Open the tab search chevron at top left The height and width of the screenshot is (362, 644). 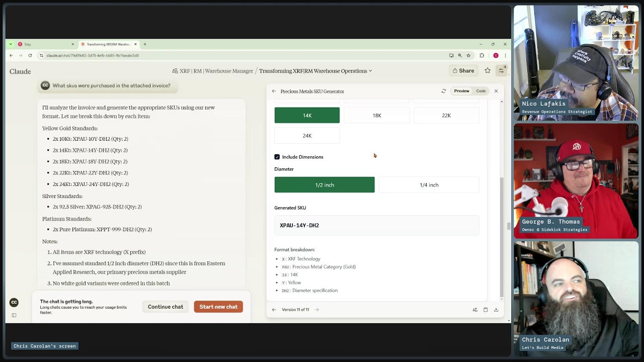point(10,44)
